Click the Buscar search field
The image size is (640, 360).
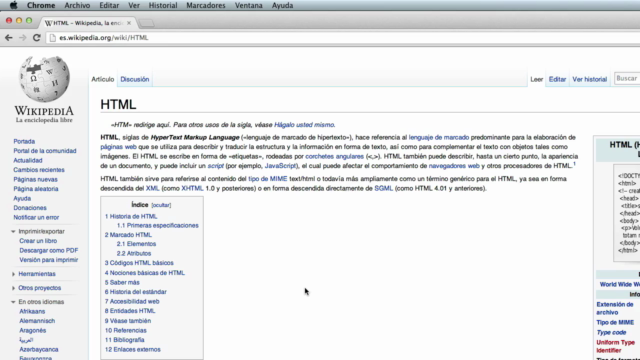point(627,78)
